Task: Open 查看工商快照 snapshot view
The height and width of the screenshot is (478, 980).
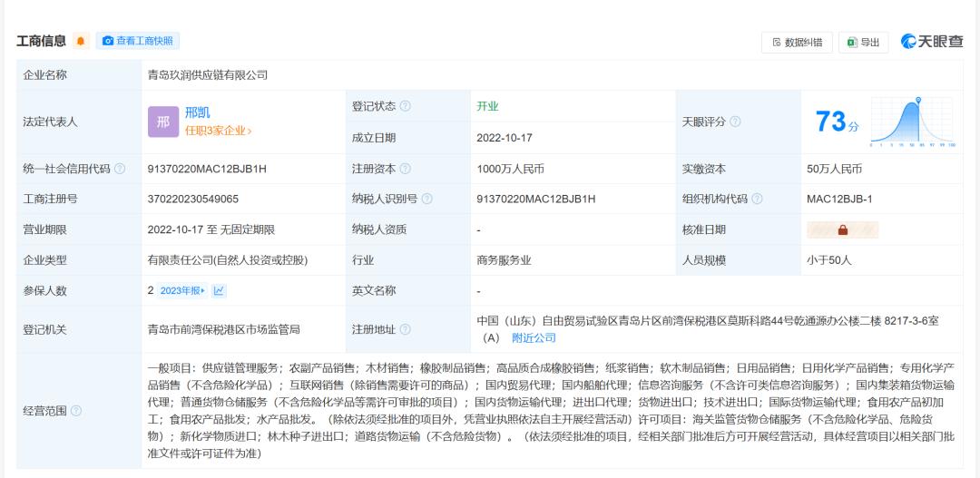Action: tap(138, 41)
